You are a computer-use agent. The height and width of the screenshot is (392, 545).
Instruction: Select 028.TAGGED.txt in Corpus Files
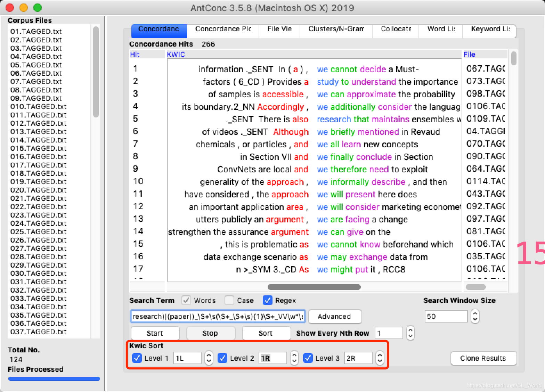[38, 257]
